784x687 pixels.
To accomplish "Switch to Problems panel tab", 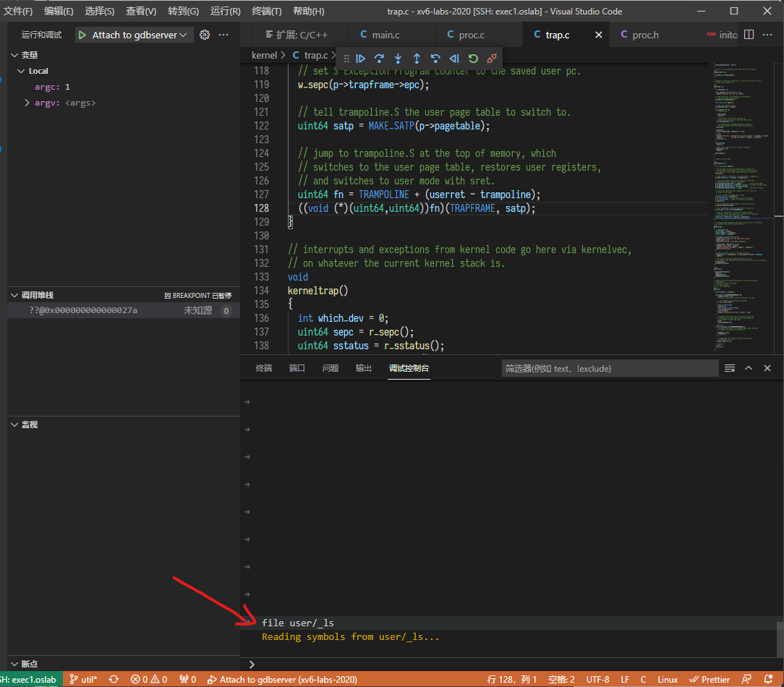I will tap(331, 369).
